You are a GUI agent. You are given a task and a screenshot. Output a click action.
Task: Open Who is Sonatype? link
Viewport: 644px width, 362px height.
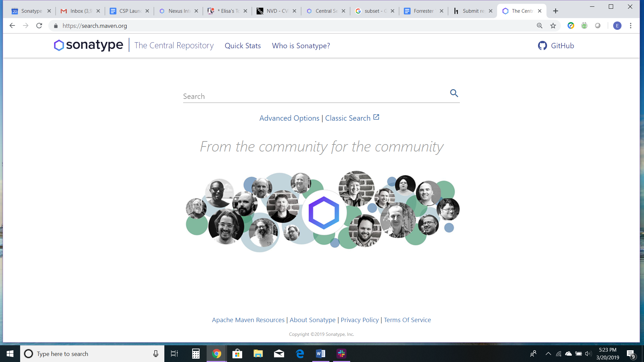[x=301, y=46]
